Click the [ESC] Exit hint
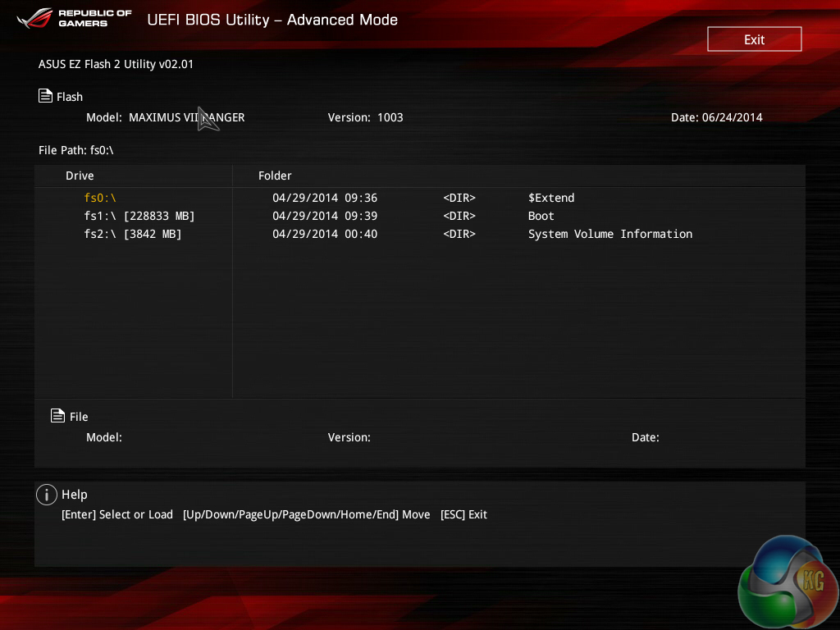840x630 pixels. pos(463,514)
